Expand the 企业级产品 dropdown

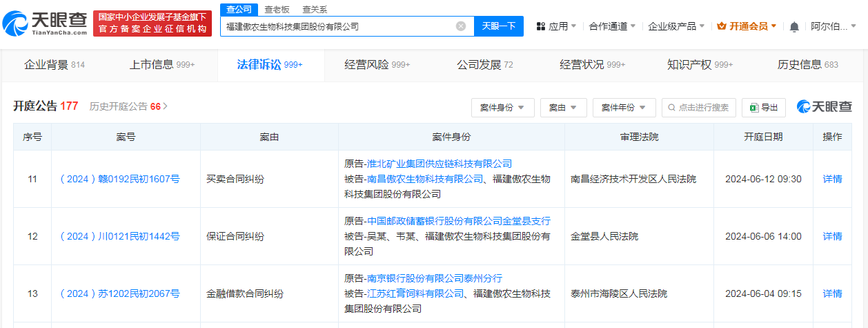[x=676, y=26]
